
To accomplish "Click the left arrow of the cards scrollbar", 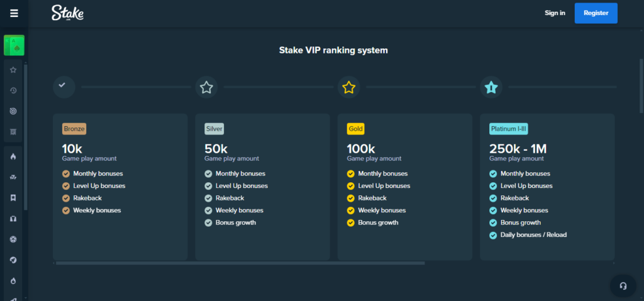I will point(54,263).
